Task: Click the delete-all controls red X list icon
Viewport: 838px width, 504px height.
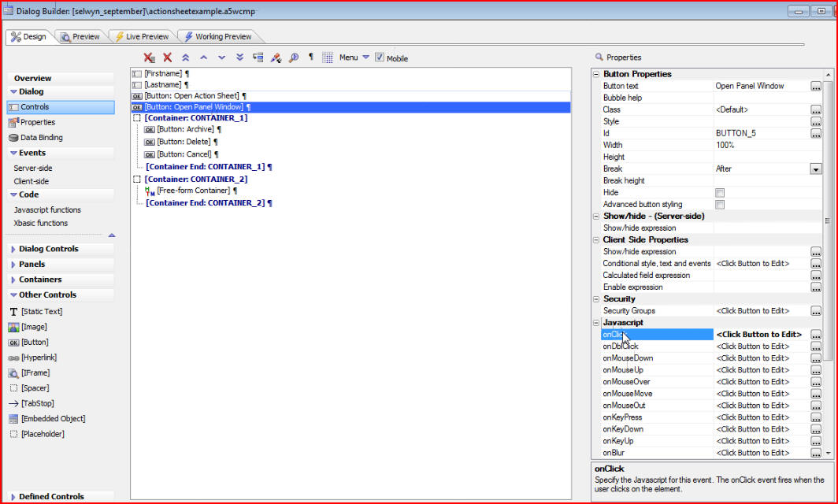Action: (149, 57)
